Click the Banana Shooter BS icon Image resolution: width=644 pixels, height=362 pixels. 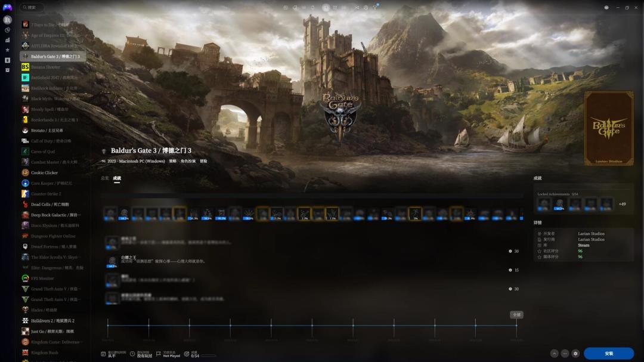click(25, 67)
